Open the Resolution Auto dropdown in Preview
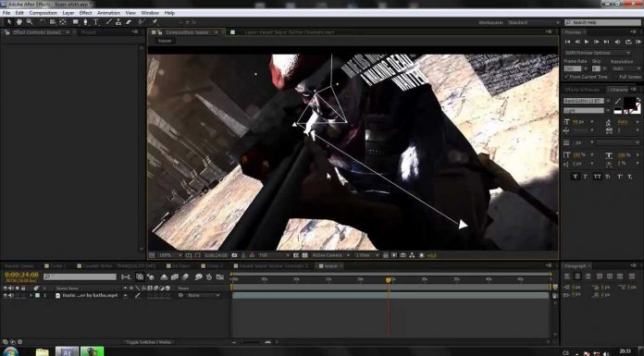Screen dimensions: 644x356 625,68
